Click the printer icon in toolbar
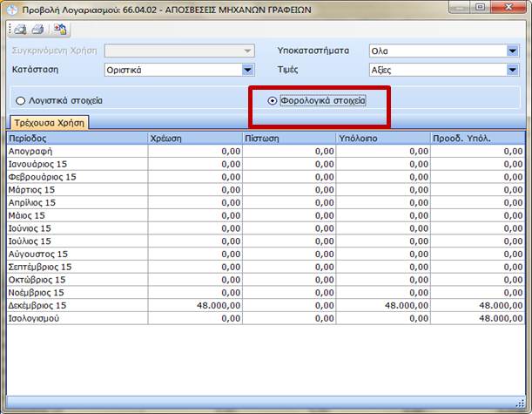The image size is (532, 414). (37, 30)
